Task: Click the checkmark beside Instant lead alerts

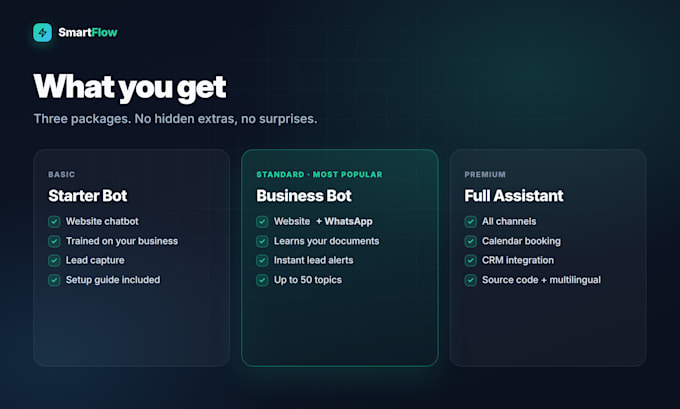Action: tap(262, 260)
